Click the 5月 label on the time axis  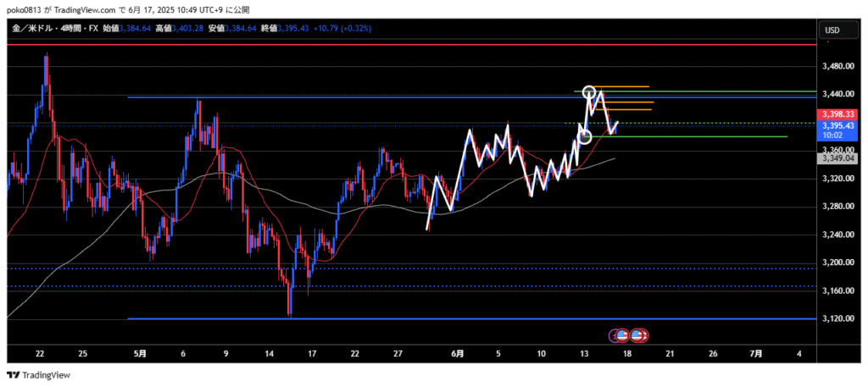[141, 352]
